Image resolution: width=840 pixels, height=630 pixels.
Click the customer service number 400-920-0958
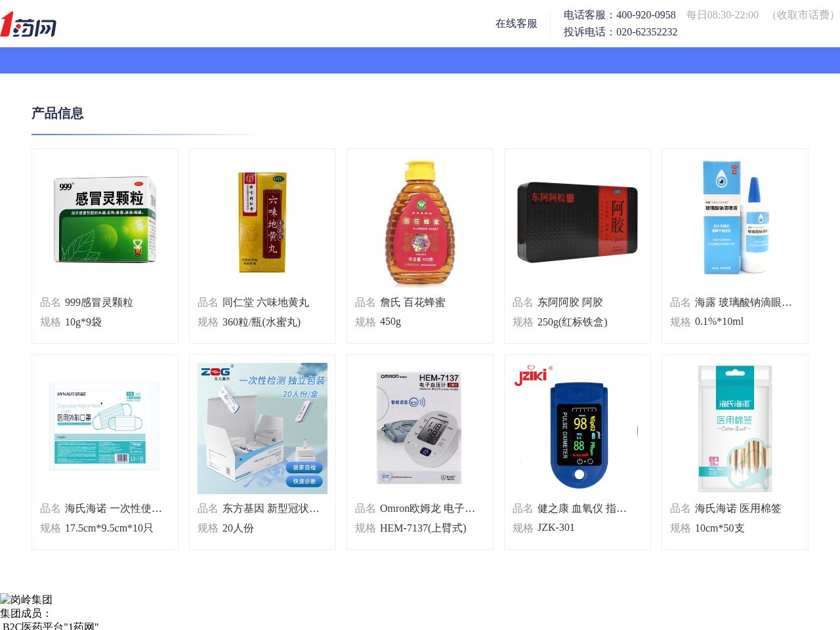pos(646,15)
